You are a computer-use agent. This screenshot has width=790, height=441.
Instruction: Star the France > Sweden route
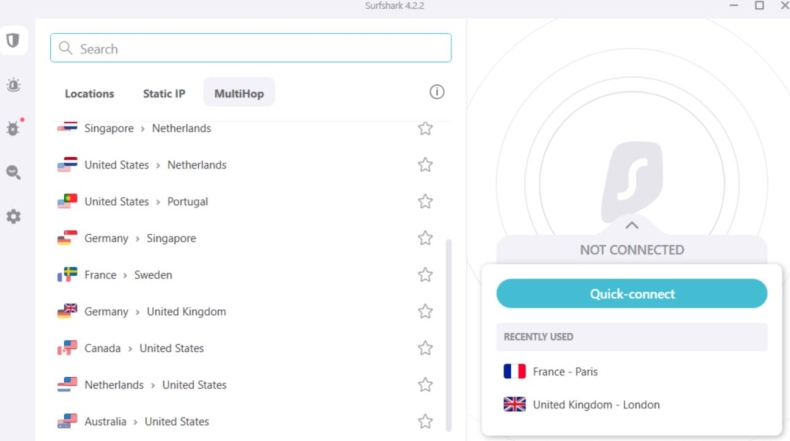425,275
